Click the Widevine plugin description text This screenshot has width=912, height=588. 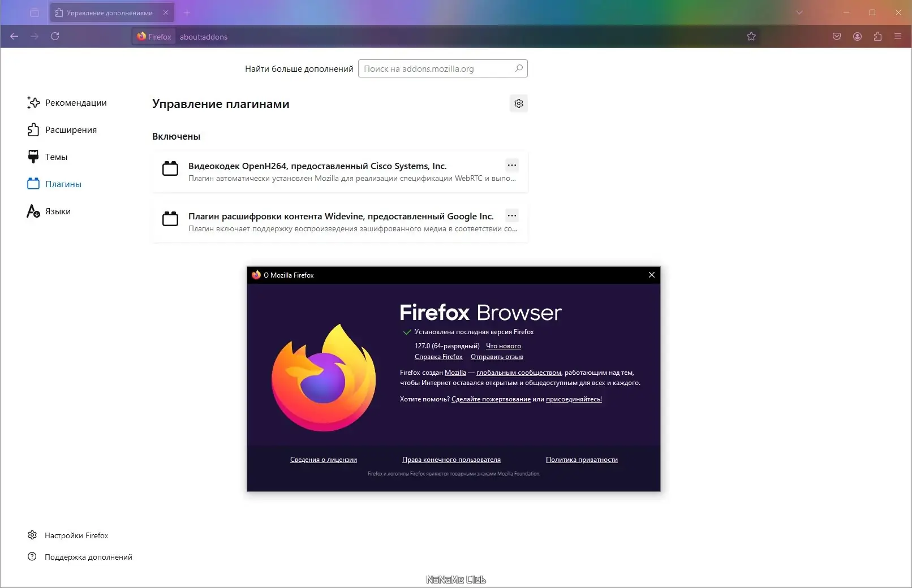point(353,229)
